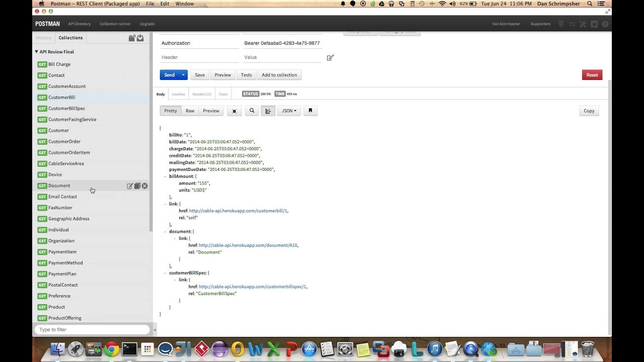Open the customerbill/1 href link
Image resolution: width=644 pixels, height=362 pixels.
(238, 211)
